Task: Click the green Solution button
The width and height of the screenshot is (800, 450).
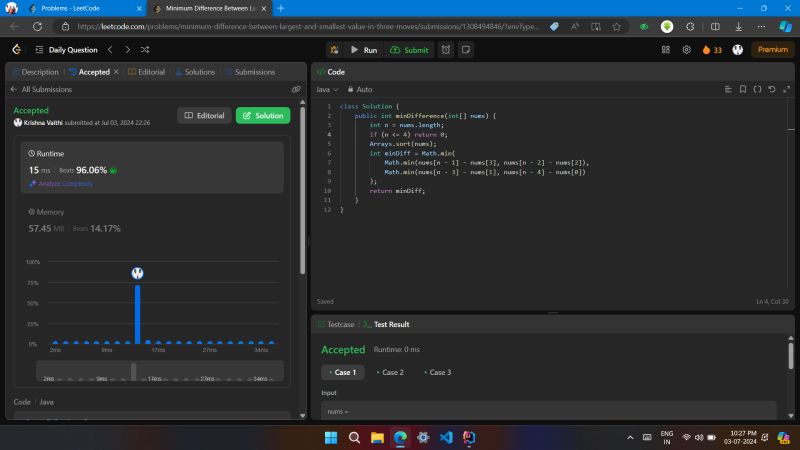Action: pos(263,115)
